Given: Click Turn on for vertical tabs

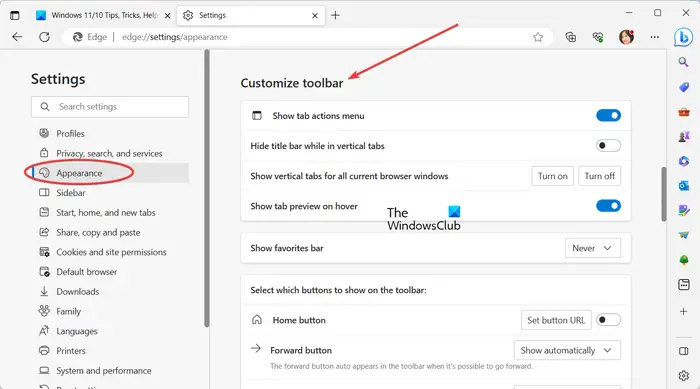Looking at the screenshot, I should tap(552, 176).
